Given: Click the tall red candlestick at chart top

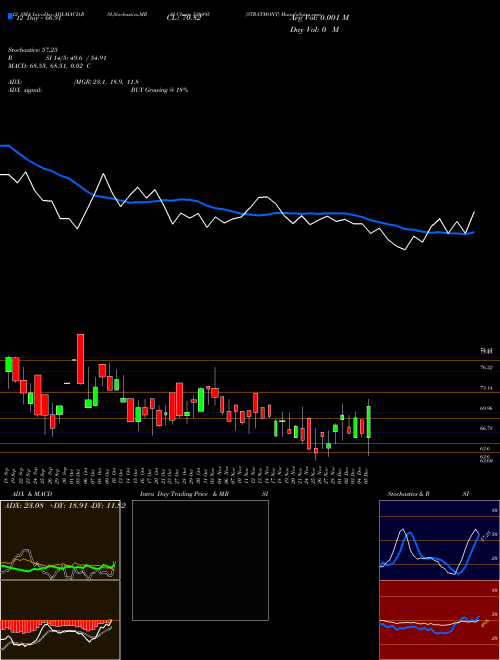Looking at the screenshot, I should [x=80, y=359].
